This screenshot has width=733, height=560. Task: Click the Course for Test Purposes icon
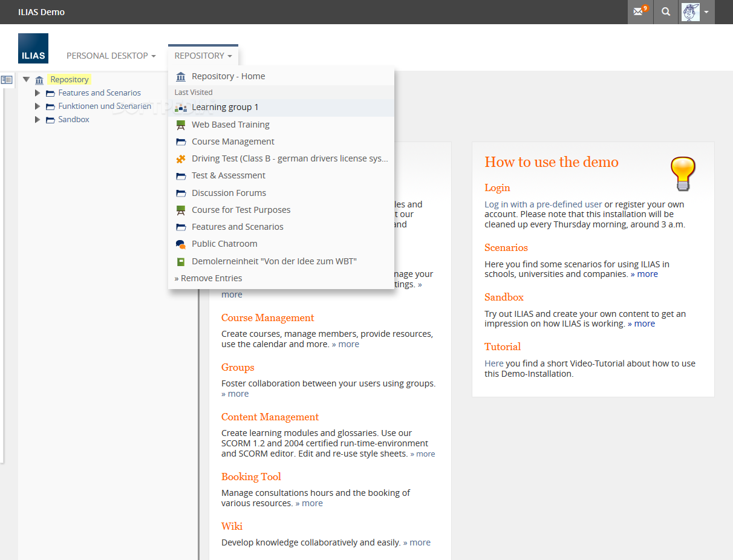[x=181, y=210]
